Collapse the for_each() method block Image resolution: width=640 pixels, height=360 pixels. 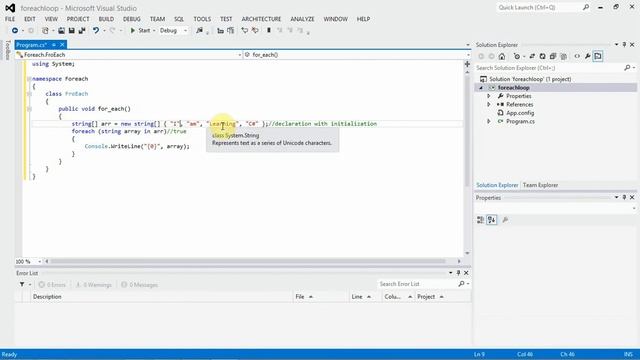coord(29,109)
